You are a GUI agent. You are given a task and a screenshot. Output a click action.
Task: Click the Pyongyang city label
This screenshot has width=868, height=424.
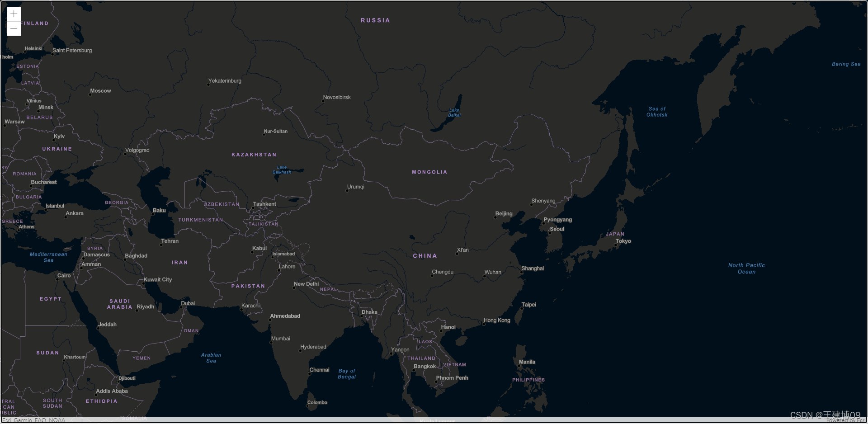558,220
